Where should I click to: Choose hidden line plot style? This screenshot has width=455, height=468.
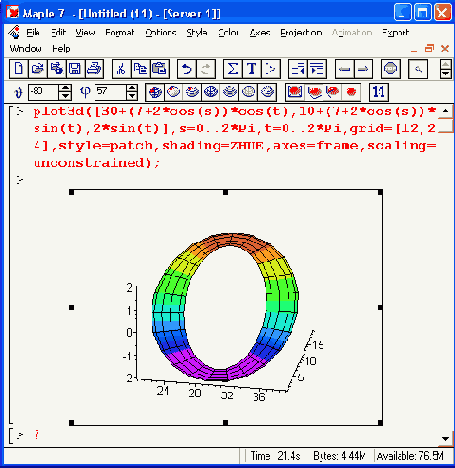[211, 92]
